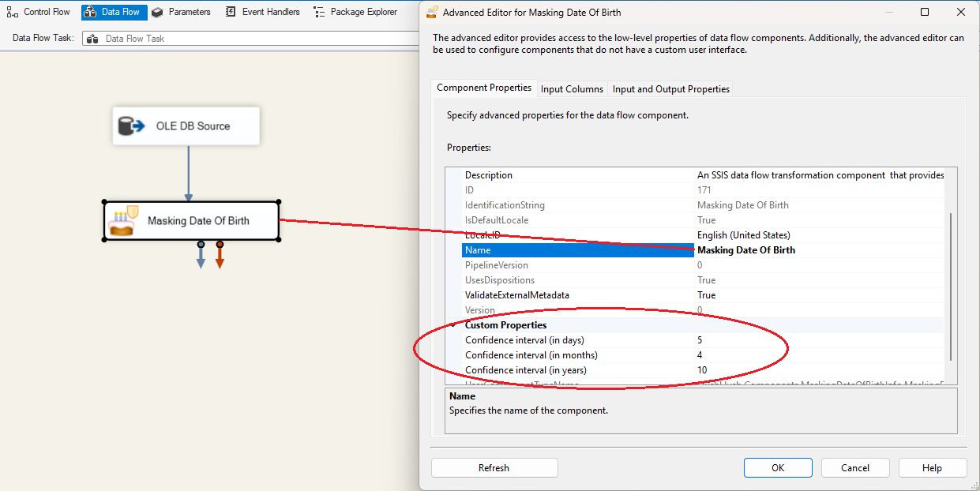Select the blue output arrow connector
The image size is (980, 491).
click(201, 258)
